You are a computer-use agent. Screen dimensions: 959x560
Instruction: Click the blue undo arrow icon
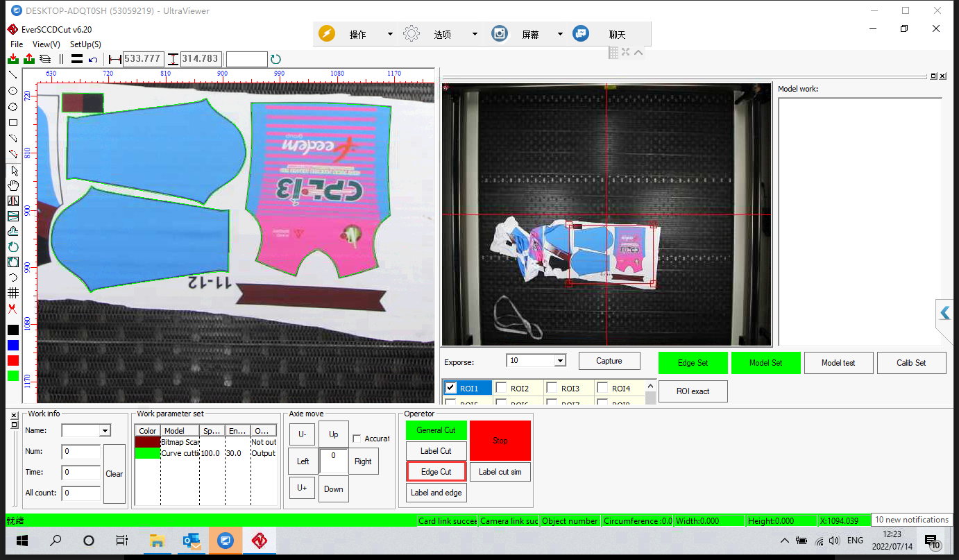pos(93,60)
